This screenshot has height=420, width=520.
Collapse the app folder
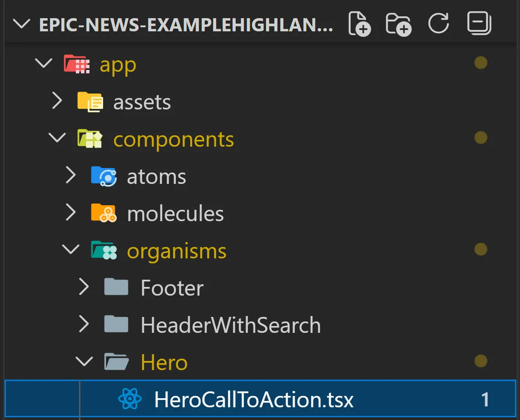click(44, 64)
